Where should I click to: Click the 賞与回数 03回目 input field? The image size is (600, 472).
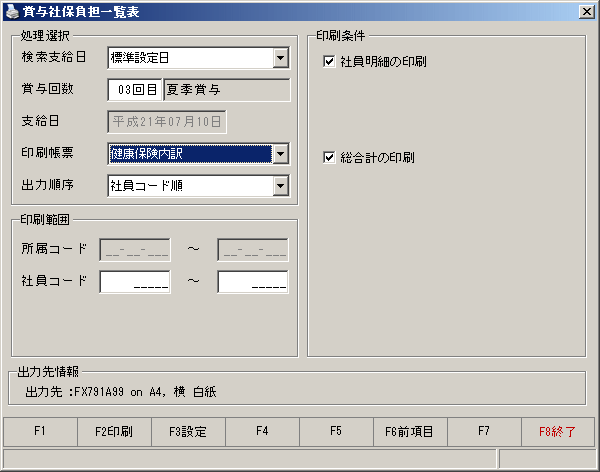tap(135, 90)
